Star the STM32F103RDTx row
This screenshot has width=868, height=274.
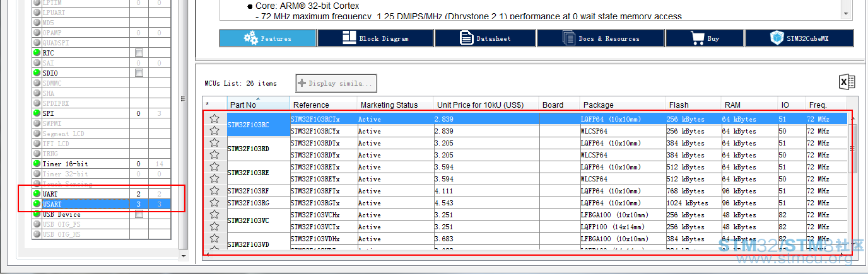pyautogui.click(x=214, y=142)
